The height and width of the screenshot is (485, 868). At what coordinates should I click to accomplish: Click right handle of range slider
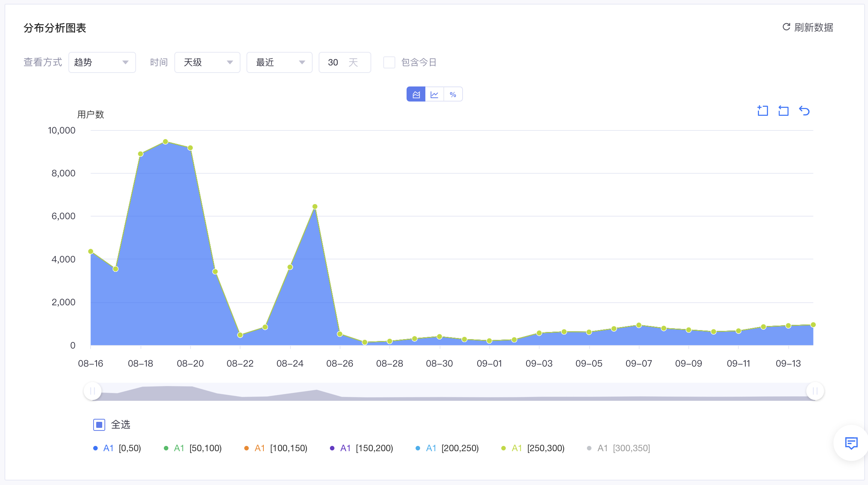pos(815,391)
